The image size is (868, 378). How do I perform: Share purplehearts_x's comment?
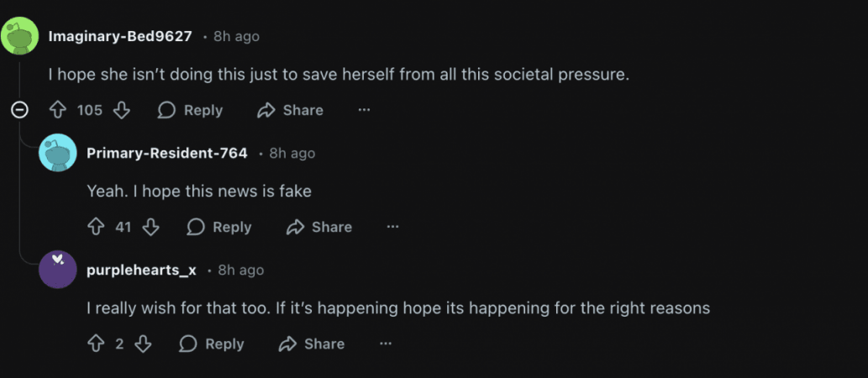point(311,344)
